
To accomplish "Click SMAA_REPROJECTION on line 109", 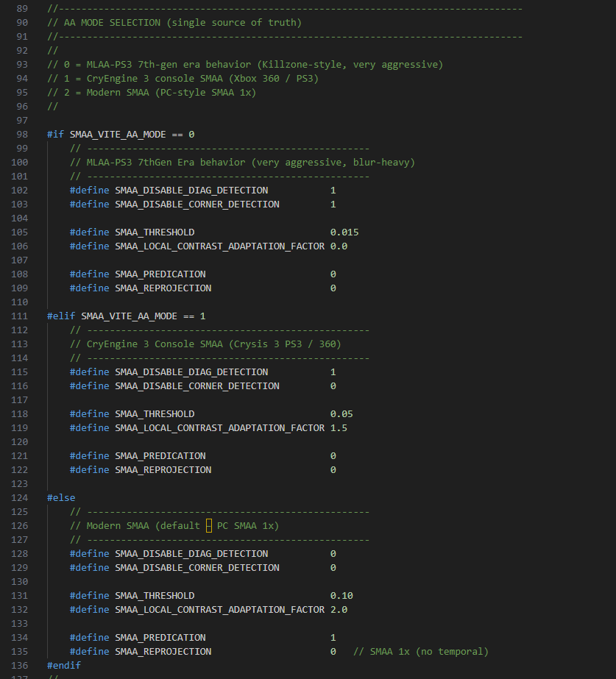I will [163, 288].
